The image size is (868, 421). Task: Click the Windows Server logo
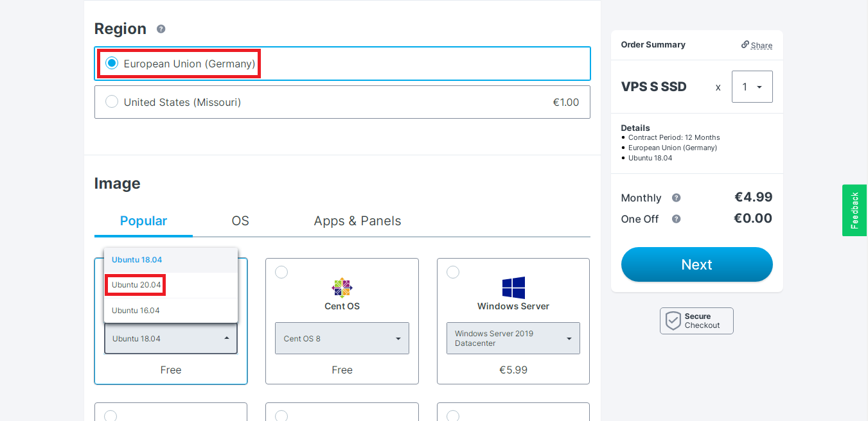pos(513,288)
